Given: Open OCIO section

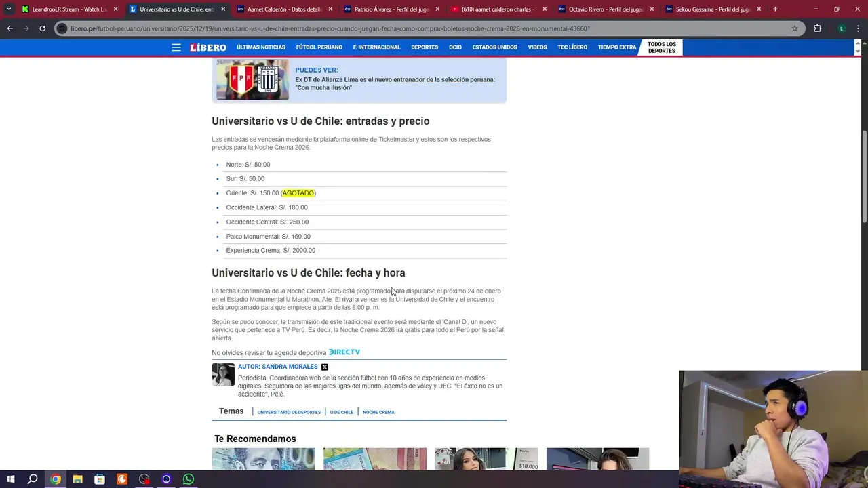Looking at the screenshot, I should [x=455, y=47].
